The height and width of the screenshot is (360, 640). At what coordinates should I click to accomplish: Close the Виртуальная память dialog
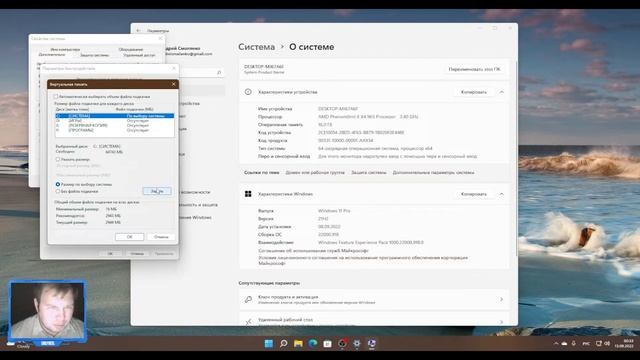(x=173, y=84)
